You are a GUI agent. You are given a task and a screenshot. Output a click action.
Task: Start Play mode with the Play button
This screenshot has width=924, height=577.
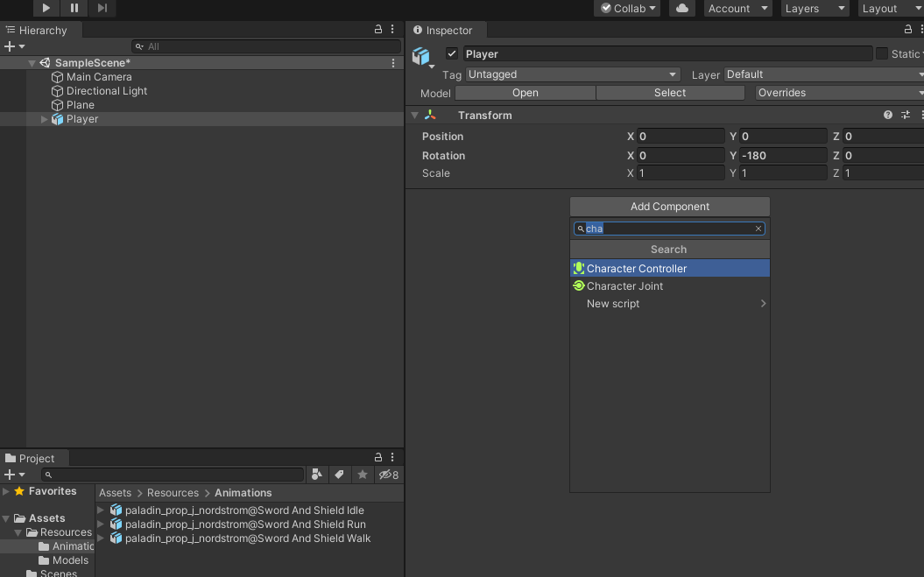(x=46, y=8)
